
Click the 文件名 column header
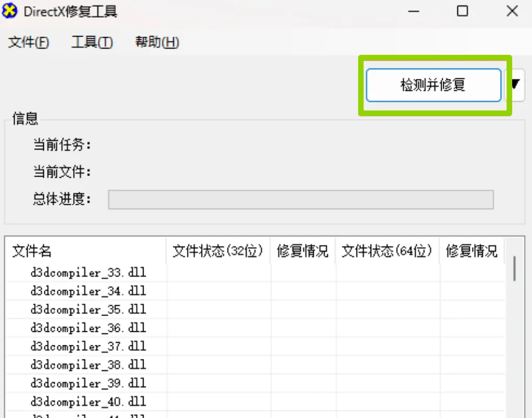point(86,251)
